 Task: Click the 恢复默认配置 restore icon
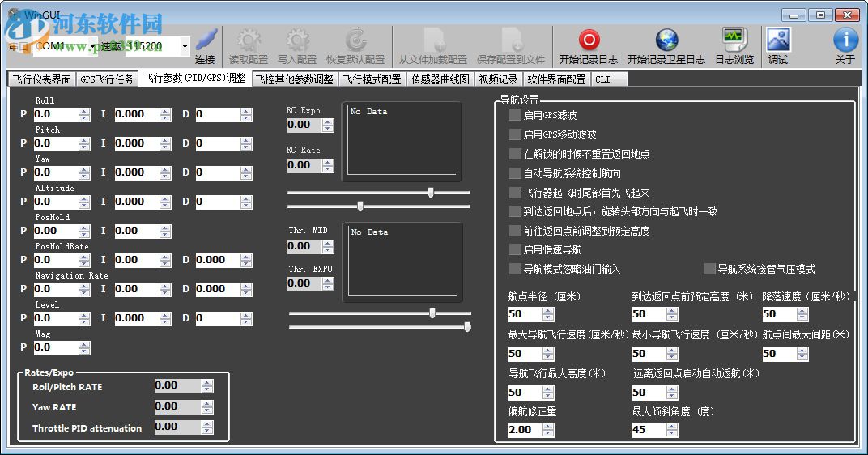coord(355,40)
